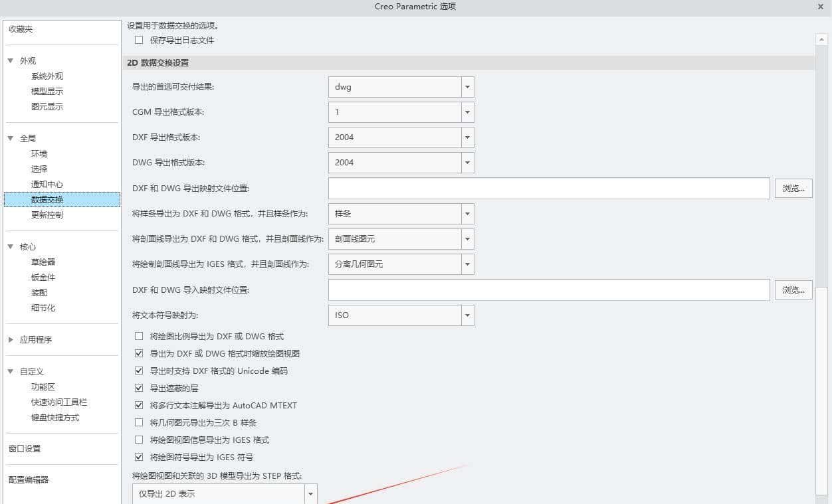Check 将几何图元导出为三次 B 样条
Screen dimensions: 832x504
point(139,422)
